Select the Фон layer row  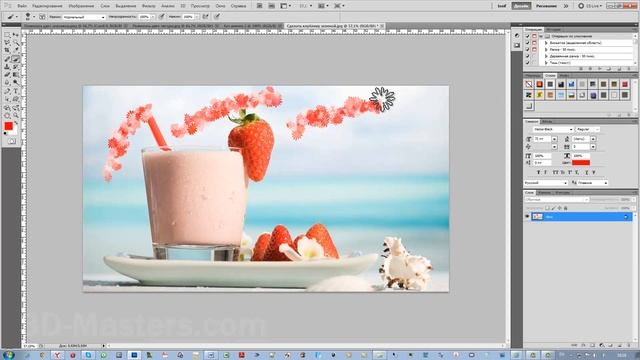582,217
